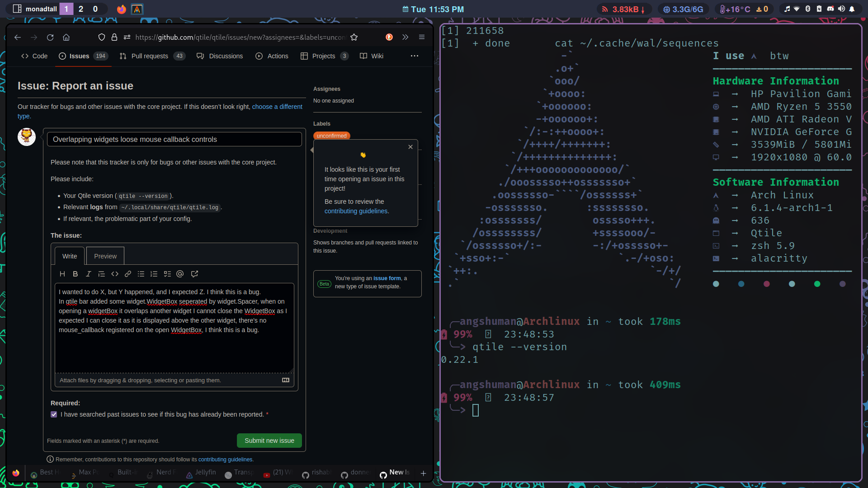Add a numbered list to the issue body
The image size is (868, 488).
[154, 274]
